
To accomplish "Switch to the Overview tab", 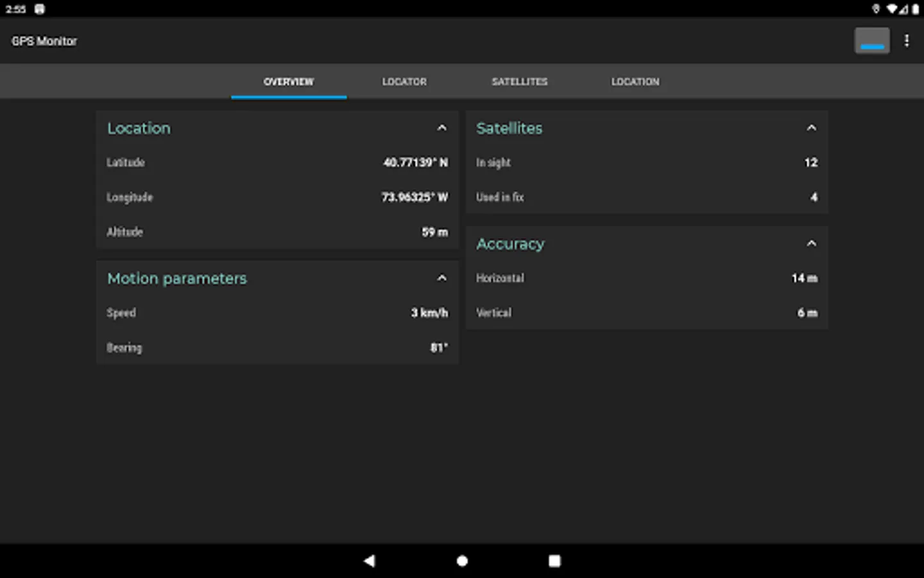I will coord(289,82).
